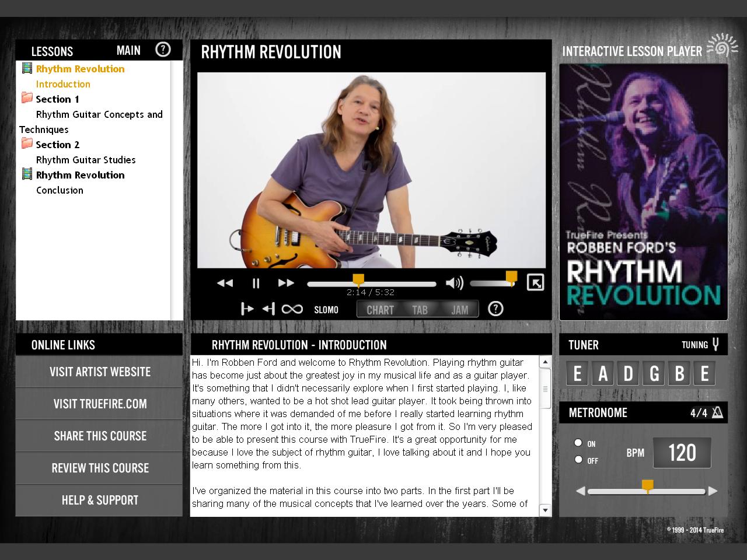Open the 4/4 time signature selector

point(706,413)
